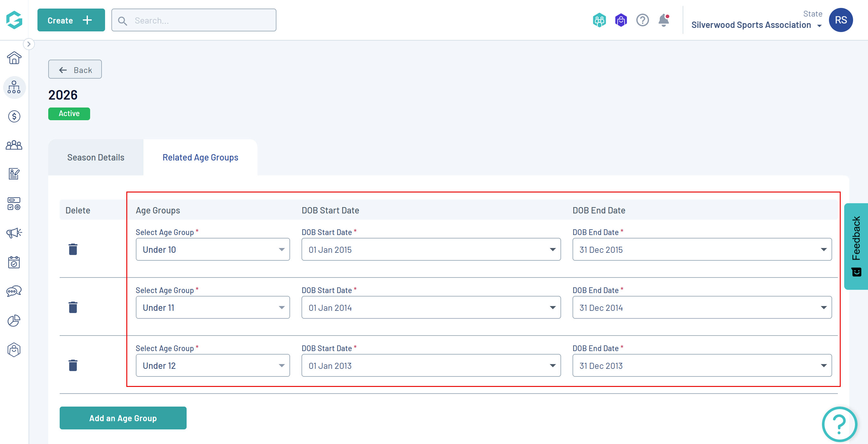Click the notifications bell icon
The height and width of the screenshot is (444, 868).
[x=664, y=20]
